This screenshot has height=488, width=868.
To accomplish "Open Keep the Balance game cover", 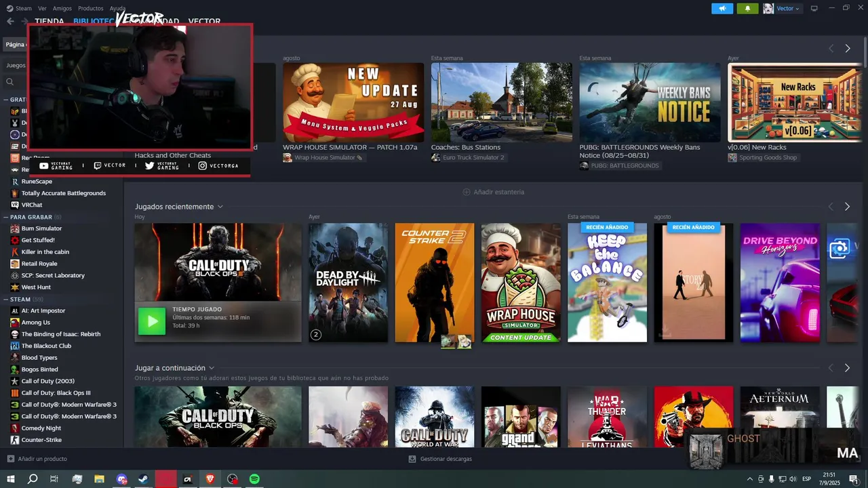I will tap(607, 283).
